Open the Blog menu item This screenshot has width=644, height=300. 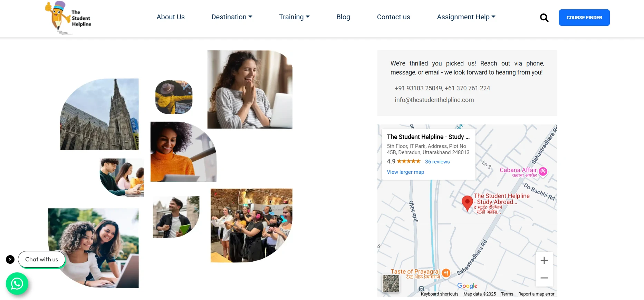click(343, 17)
